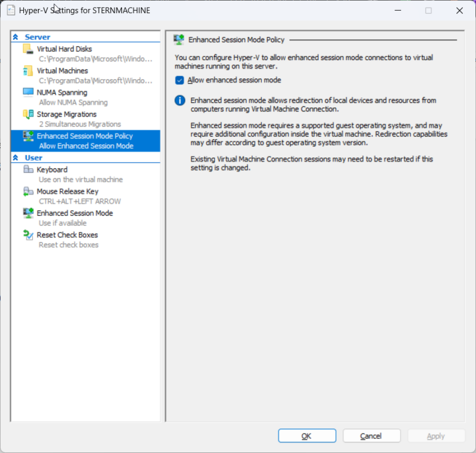Uncheck Allow enhanced session mode checkbox
Screen dimensions: 476x453
pyautogui.click(x=180, y=80)
